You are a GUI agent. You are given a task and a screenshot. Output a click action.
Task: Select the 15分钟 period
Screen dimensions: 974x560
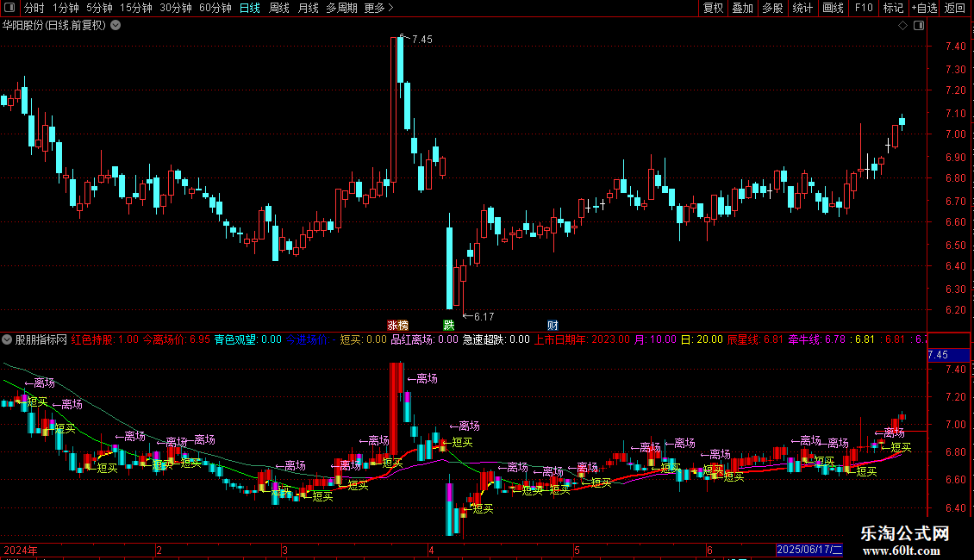pos(136,8)
